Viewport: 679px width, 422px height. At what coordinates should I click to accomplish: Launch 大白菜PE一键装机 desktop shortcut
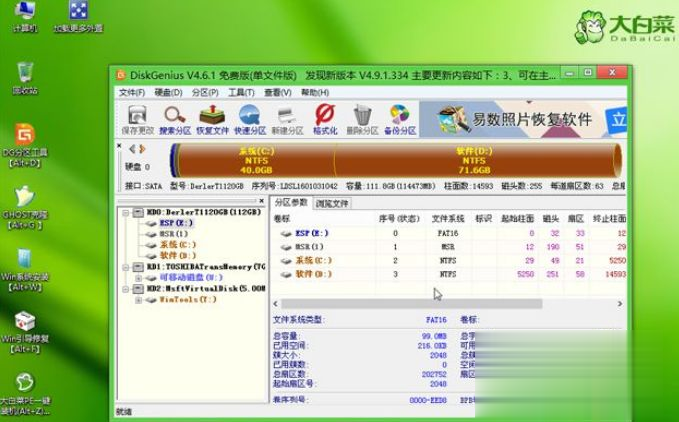pyautogui.click(x=25, y=394)
